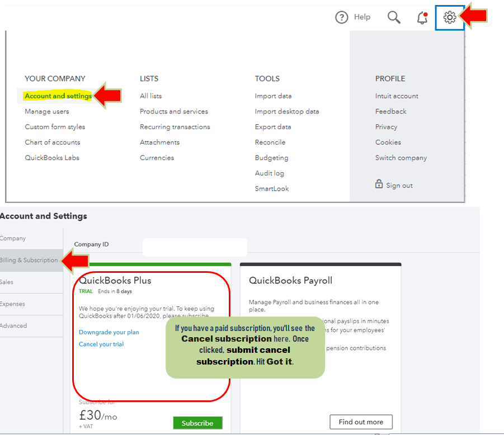Click the settings gear icon

(x=450, y=17)
